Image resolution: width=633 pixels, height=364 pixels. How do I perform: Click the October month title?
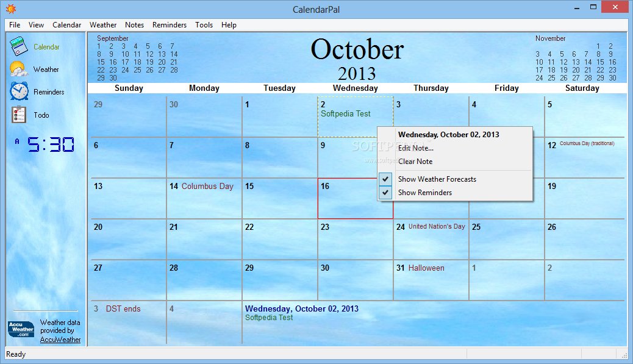[357, 49]
